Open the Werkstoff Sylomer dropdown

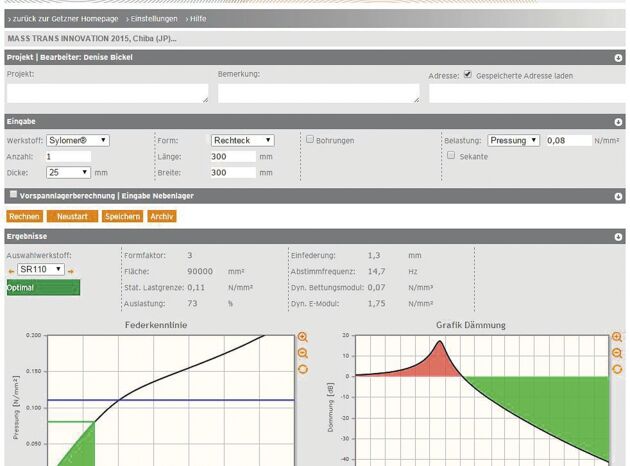[78, 140]
